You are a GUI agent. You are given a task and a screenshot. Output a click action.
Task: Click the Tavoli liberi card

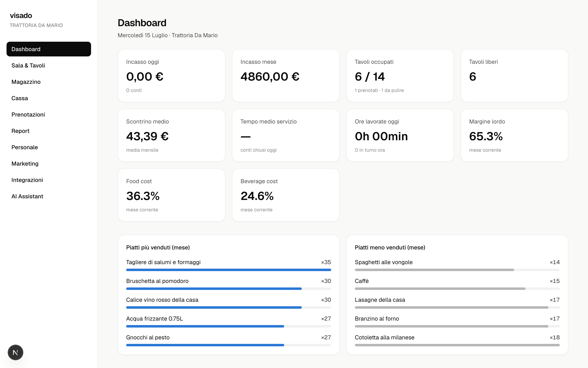(514, 76)
